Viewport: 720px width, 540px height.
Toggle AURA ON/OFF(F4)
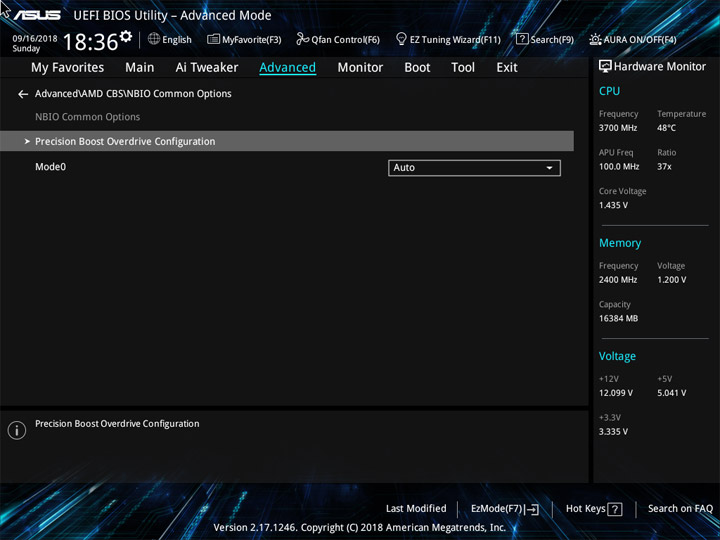tap(633, 39)
